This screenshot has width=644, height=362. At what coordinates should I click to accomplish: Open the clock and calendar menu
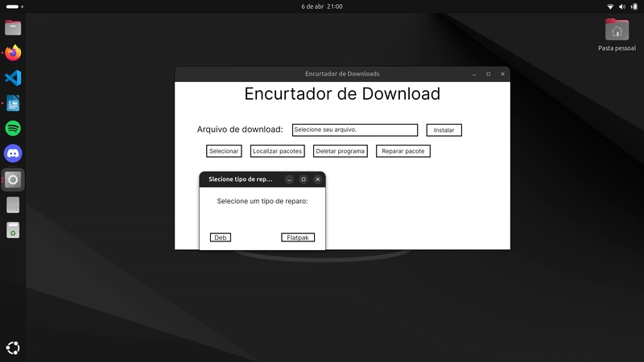point(322,6)
